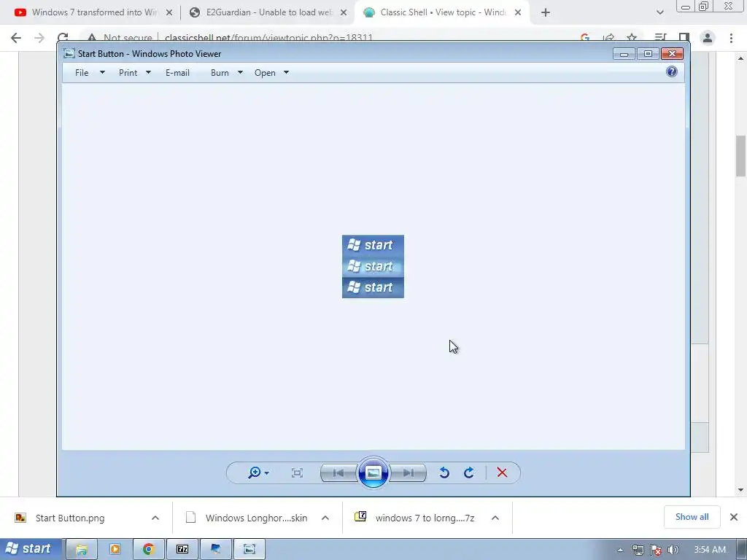Go to previous image in Photo Viewer
This screenshot has width=747, height=560.
[x=338, y=472]
